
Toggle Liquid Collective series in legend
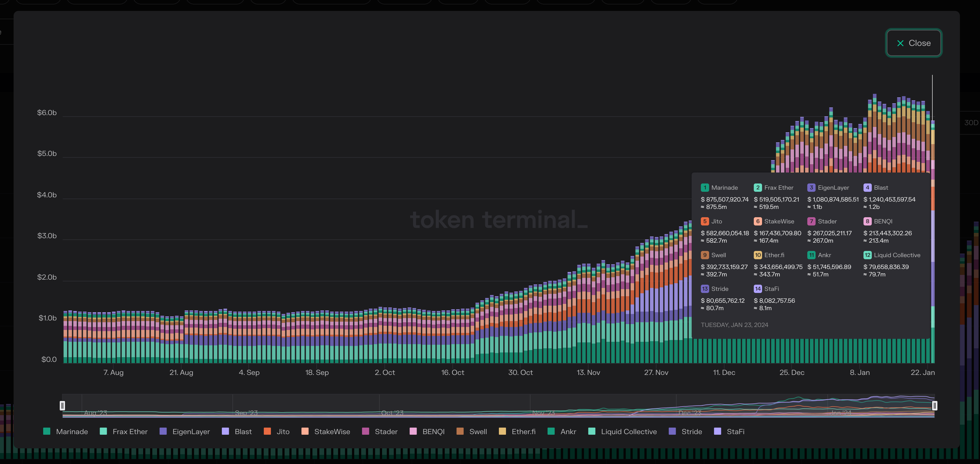click(628, 431)
